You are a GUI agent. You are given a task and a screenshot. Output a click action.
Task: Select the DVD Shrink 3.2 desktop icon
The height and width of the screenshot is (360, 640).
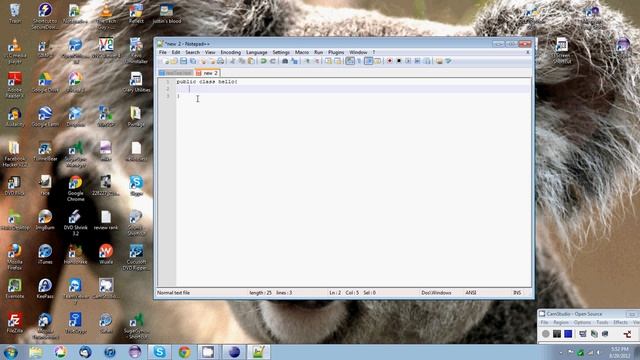76,222
